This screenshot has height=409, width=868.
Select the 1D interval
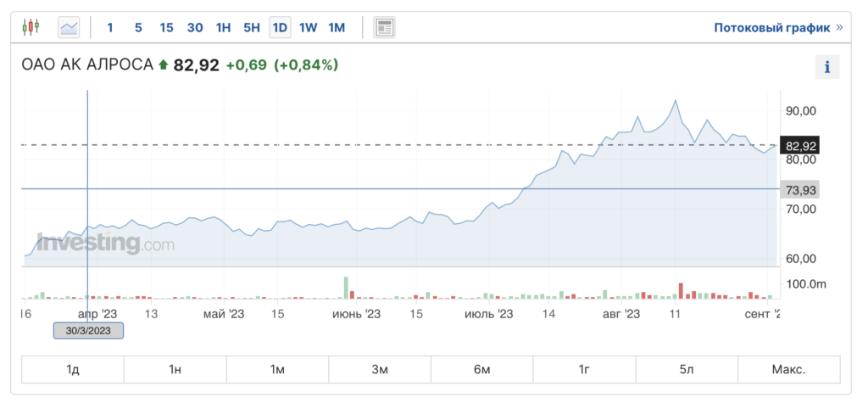(280, 27)
